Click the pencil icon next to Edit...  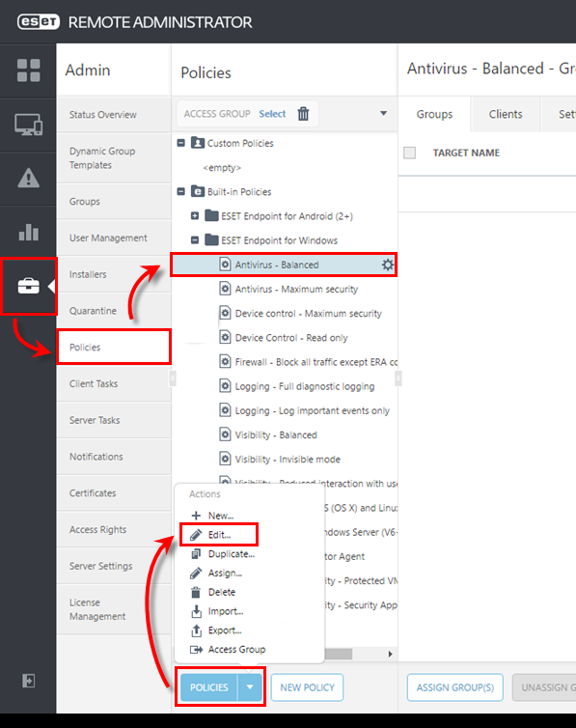(196, 535)
